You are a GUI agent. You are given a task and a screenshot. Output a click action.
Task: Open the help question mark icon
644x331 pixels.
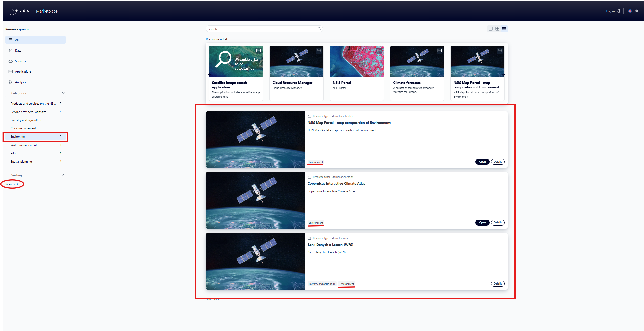637,11
